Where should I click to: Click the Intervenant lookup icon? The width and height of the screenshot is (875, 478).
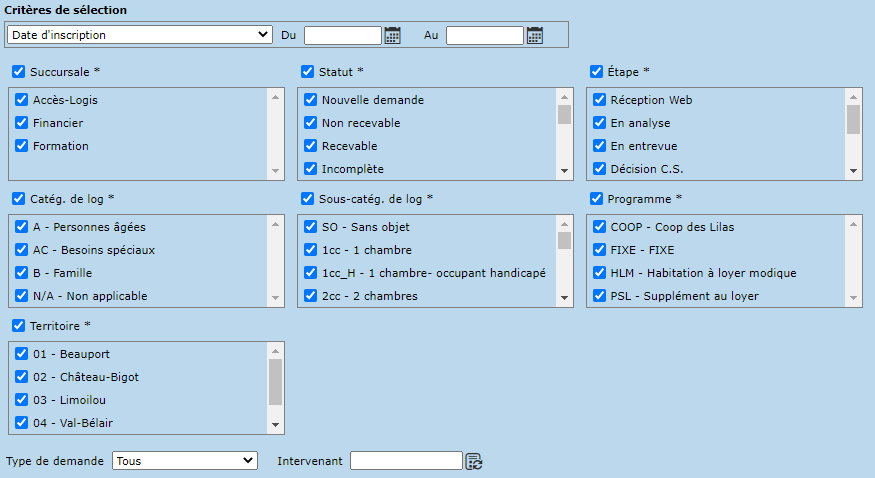474,461
